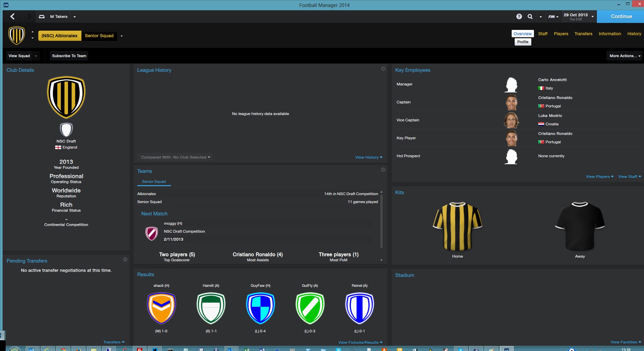
Task: Open the Reinel result badge
Action: [x=360, y=308]
